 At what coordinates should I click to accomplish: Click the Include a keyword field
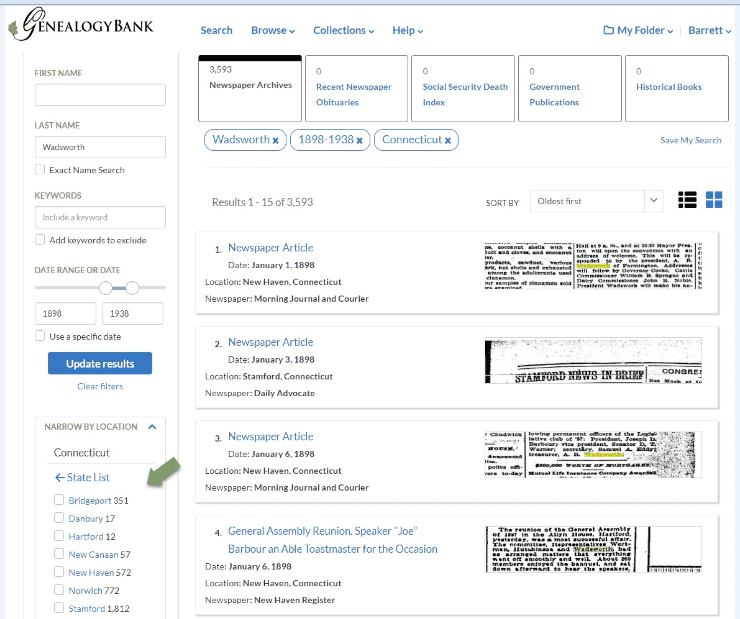pyautogui.click(x=100, y=217)
